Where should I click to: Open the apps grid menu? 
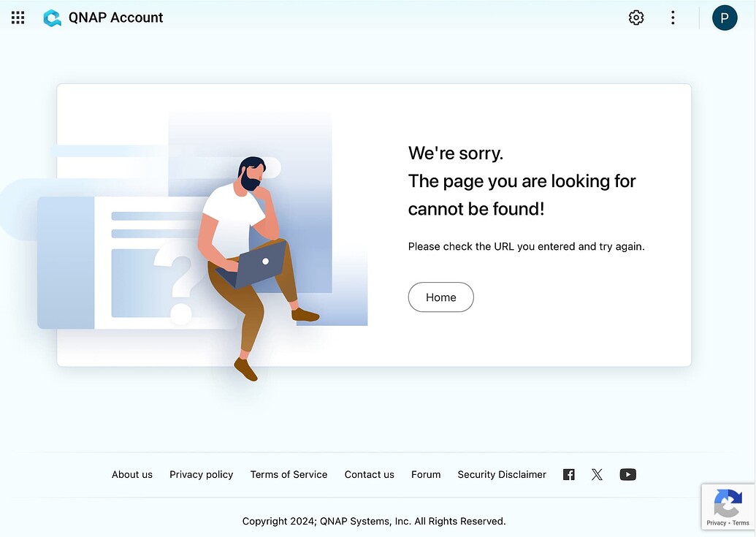tap(18, 18)
